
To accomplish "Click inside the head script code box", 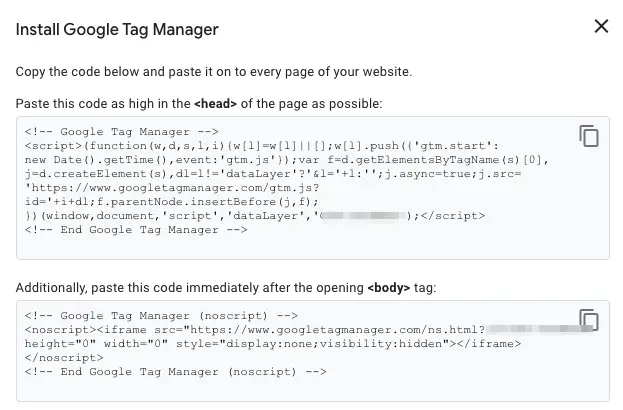I will point(313,188).
